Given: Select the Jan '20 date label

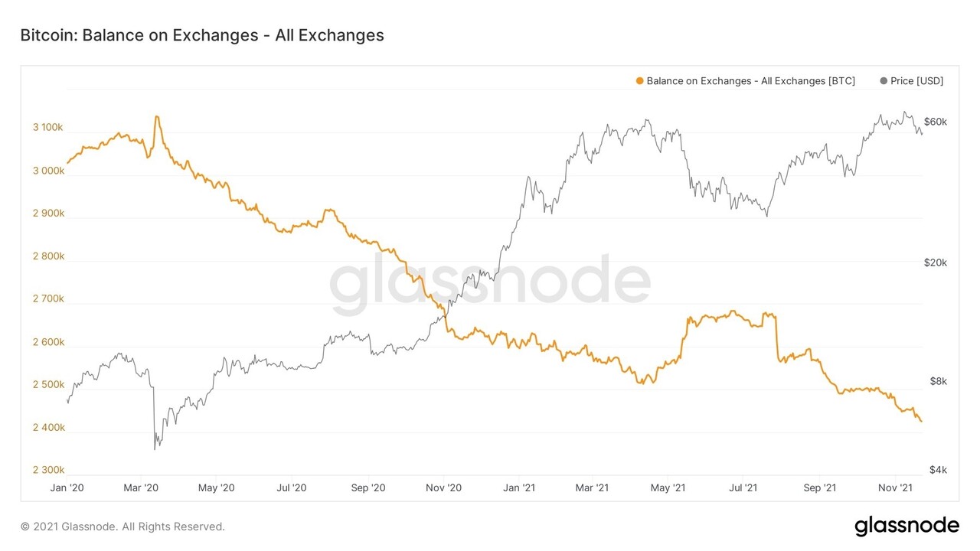Looking at the screenshot, I should (67, 487).
